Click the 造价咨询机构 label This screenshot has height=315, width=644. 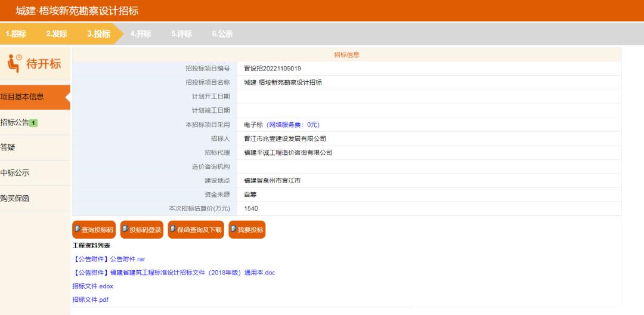(x=211, y=166)
